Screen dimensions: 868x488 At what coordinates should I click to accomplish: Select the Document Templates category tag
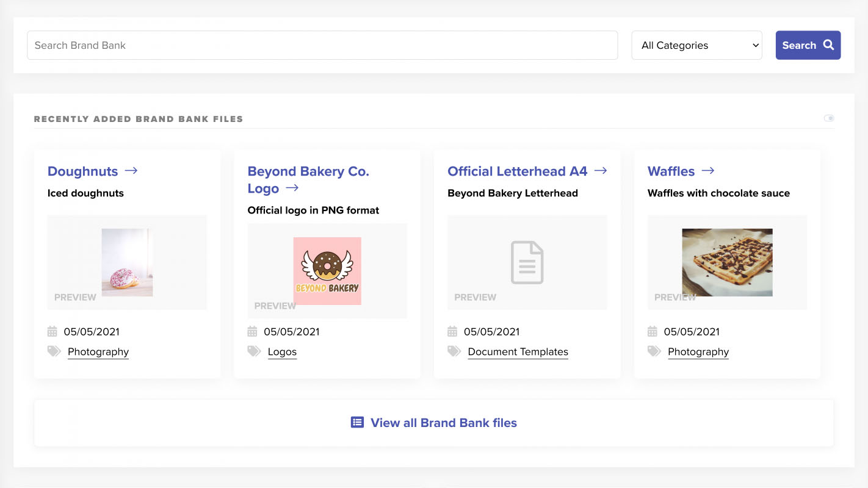518,352
